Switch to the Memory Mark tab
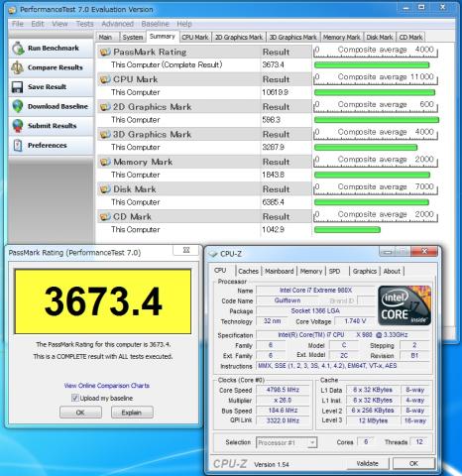 click(341, 38)
